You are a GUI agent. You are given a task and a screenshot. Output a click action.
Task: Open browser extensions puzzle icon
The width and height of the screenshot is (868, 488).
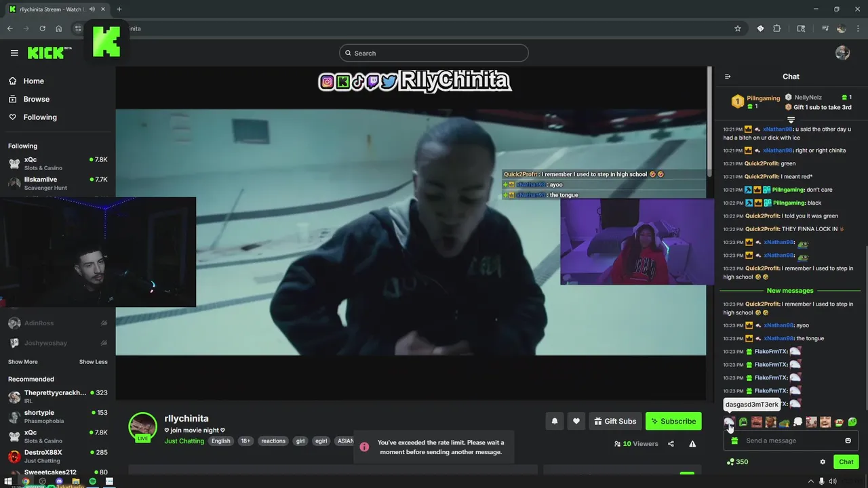click(x=777, y=28)
